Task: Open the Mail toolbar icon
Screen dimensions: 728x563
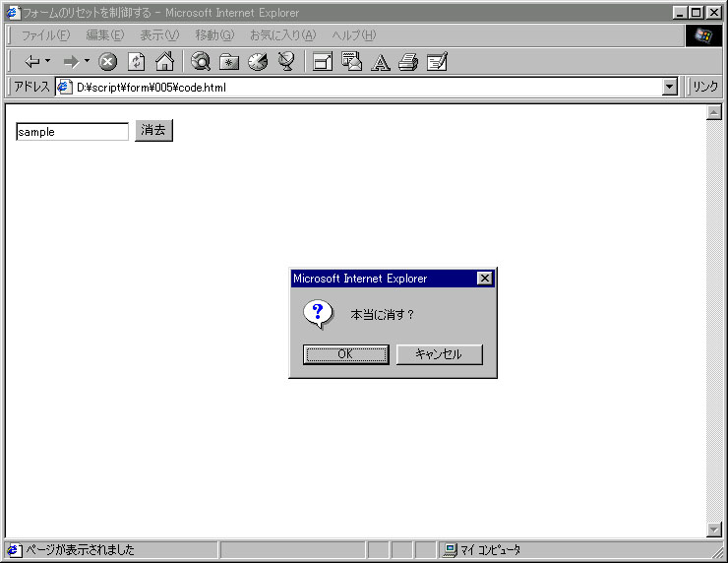Action: coord(351,61)
